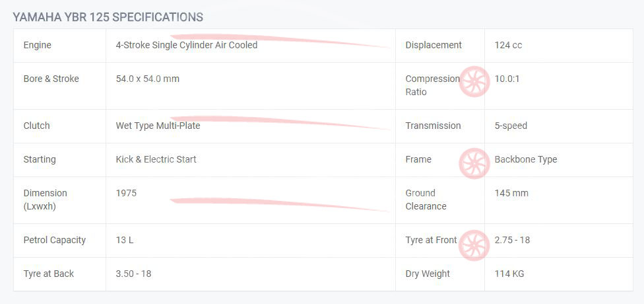Select the 124 cc value
This screenshot has height=304, width=644.
(508, 45)
